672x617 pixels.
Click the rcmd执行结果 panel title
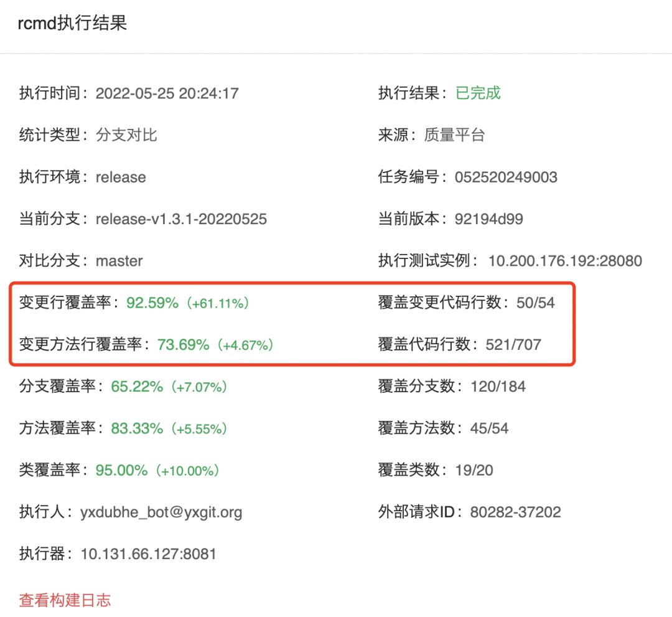point(72,24)
